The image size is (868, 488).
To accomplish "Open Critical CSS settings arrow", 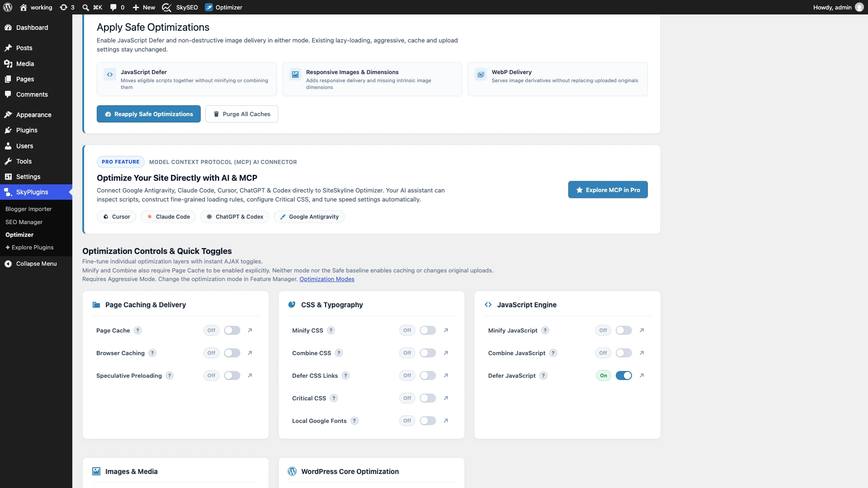I will pos(446,398).
